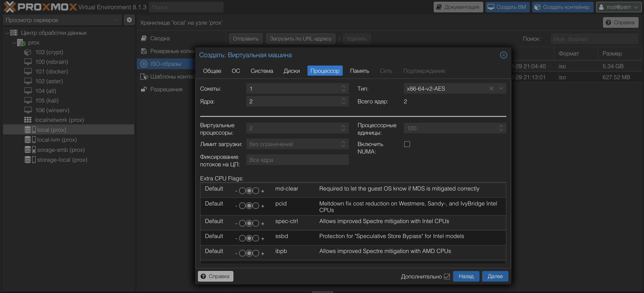Select the 103 (crypt) container icon
644x293 pixels.
point(27,52)
